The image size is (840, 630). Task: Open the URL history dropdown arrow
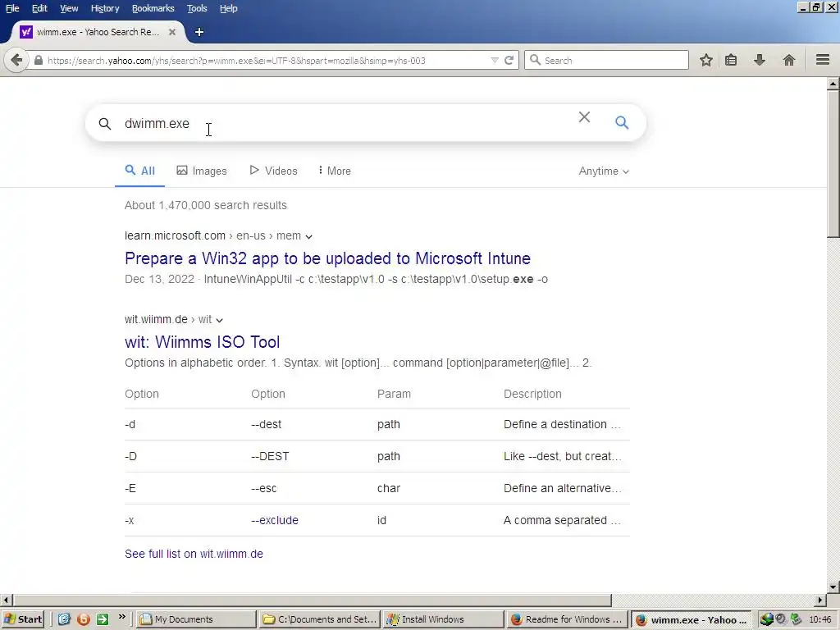tap(495, 61)
